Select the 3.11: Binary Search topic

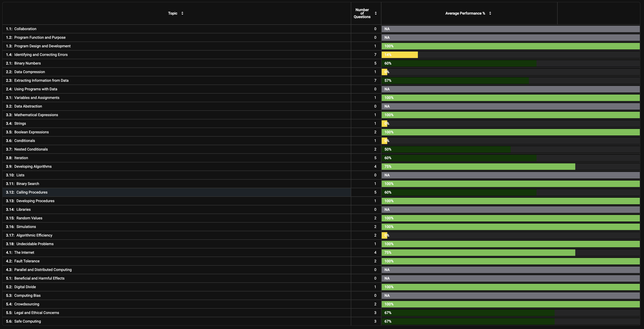pos(23,183)
